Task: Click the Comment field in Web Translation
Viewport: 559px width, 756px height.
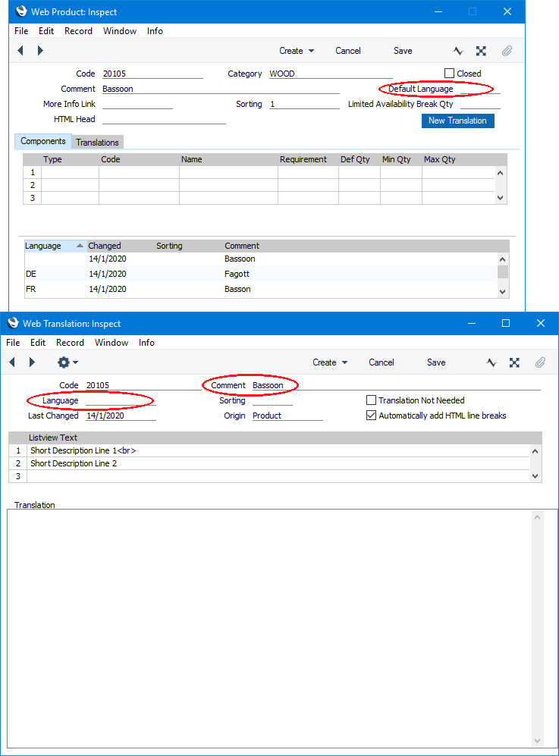Action: coord(397,385)
